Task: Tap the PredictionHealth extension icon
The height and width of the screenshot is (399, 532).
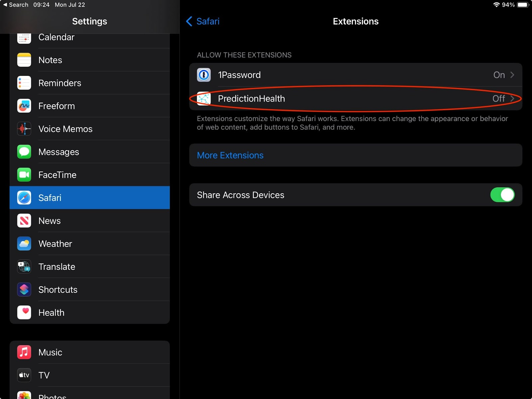Action: (x=204, y=98)
